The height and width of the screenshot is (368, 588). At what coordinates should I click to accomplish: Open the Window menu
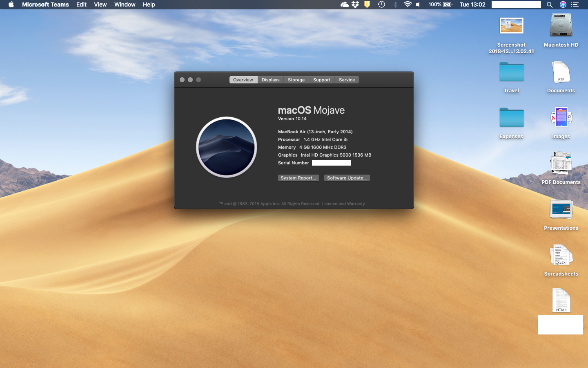(x=125, y=4)
